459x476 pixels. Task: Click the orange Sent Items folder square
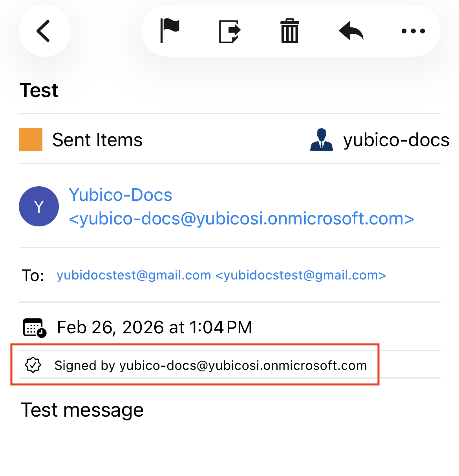click(x=31, y=140)
